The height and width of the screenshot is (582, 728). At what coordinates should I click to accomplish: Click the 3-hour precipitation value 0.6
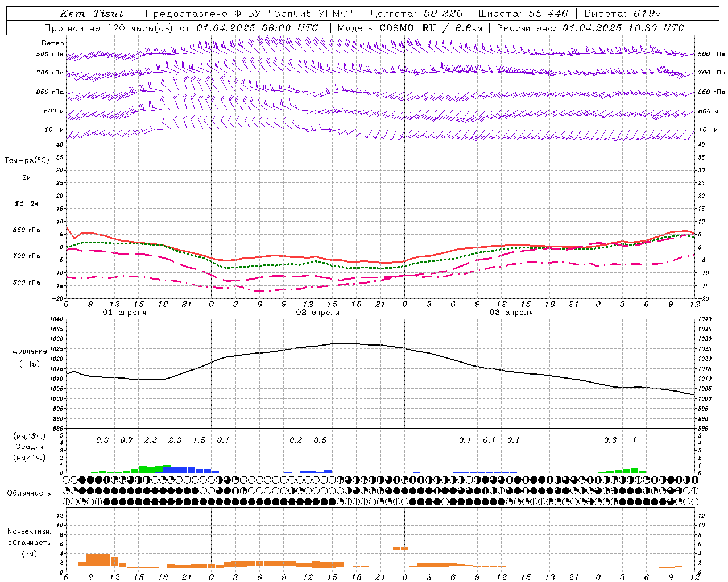pyautogui.click(x=610, y=440)
